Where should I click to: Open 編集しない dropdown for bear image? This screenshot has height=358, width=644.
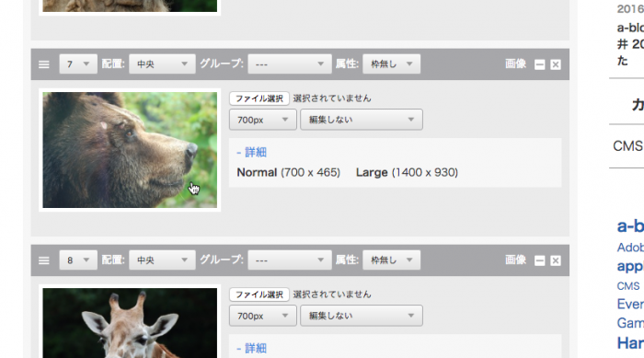362,120
